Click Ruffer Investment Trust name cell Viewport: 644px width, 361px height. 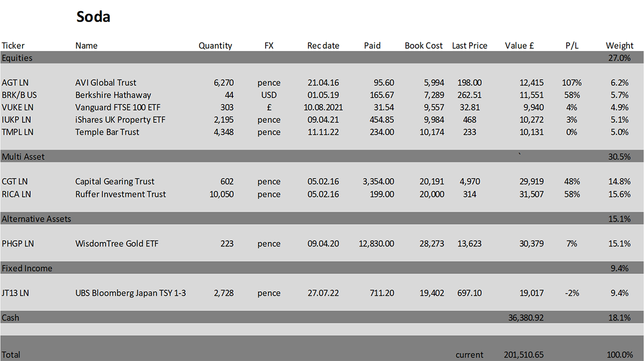point(121,194)
